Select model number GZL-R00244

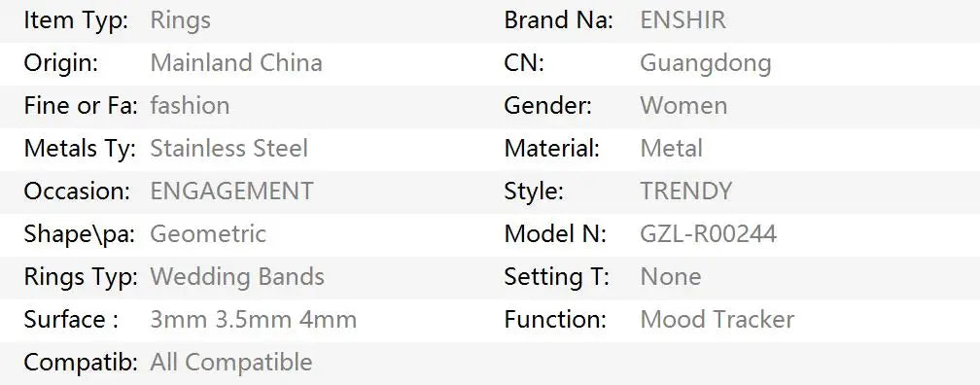(708, 233)
